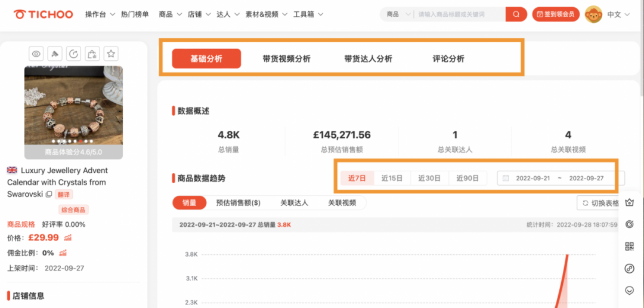
Task: Click the 3.8K total sales figure in red
Action: click(284, 225)
